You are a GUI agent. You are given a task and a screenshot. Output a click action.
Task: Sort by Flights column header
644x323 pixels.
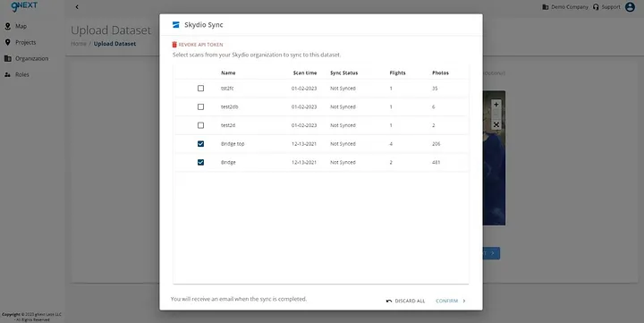tap(397, 72)
